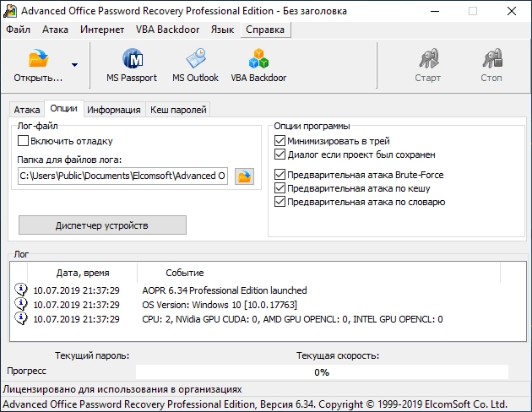
Task: Click info icon of CPU entry
Action: click(21, 318)
